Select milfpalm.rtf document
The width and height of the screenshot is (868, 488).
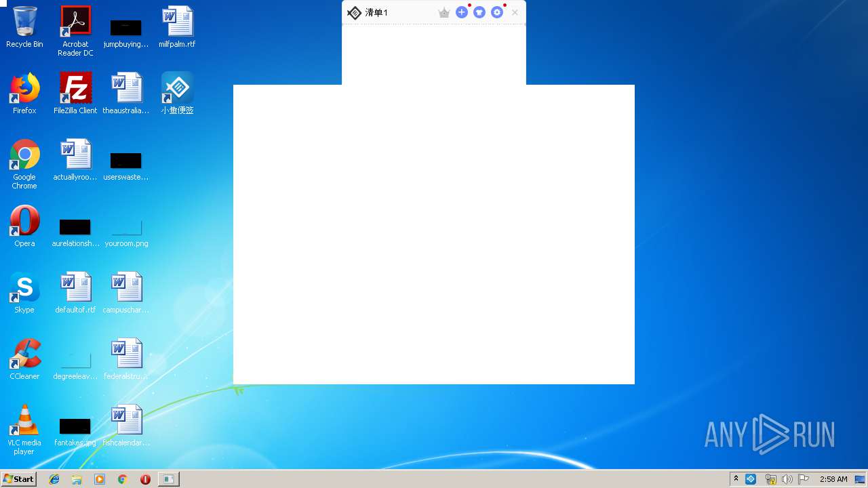coord(177,27)
